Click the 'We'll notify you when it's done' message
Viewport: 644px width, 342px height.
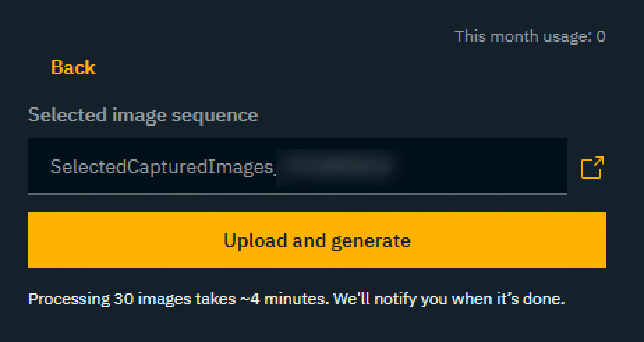(x=449, y=299)
